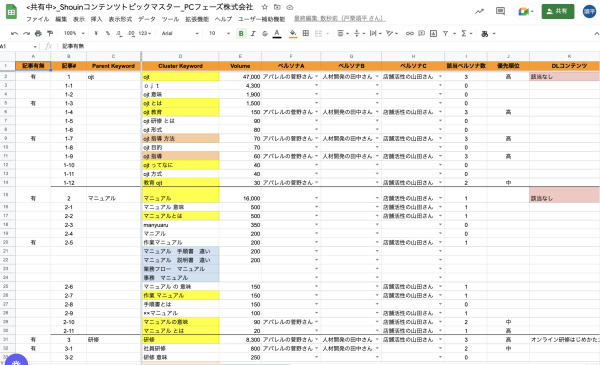The image size is (600, 365).
Task: Select the Cluster Keyword header cell
Action: 180,66
